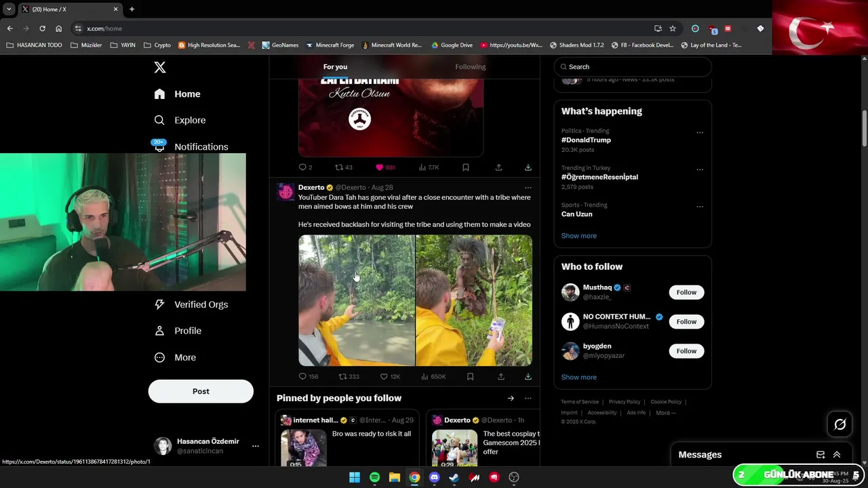Viewport: 868px width, 488px height.
Task: Open arrow next to Pinned by people you follow
Action: coord(511,399)
